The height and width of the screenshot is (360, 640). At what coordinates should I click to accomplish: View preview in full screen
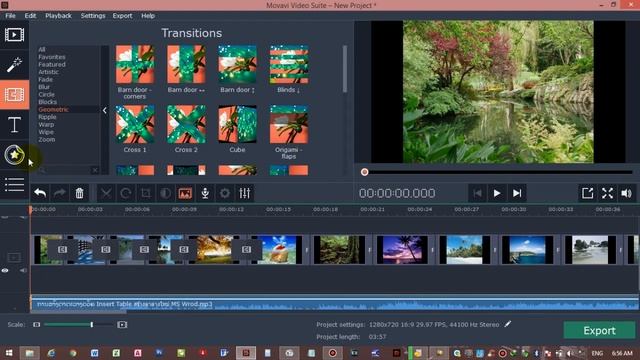(607, 193)
